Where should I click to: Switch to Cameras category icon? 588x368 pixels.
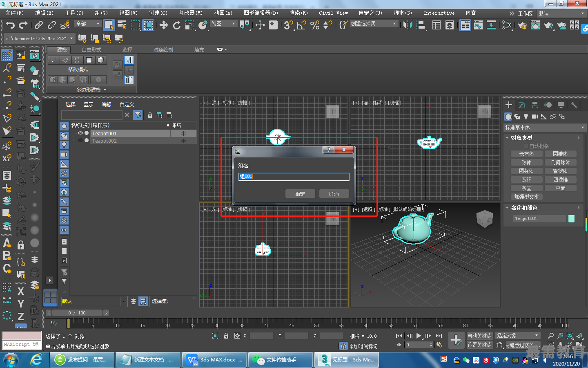(535, 117)
